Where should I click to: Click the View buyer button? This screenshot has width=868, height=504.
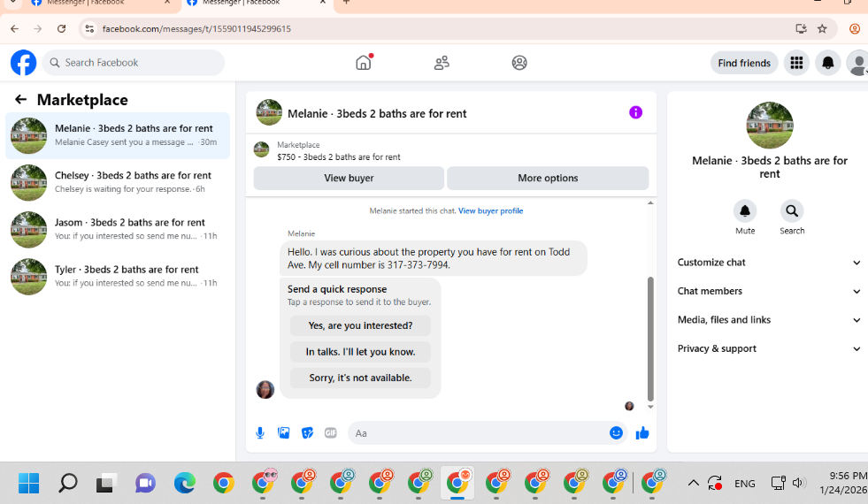tap(349, 178)
